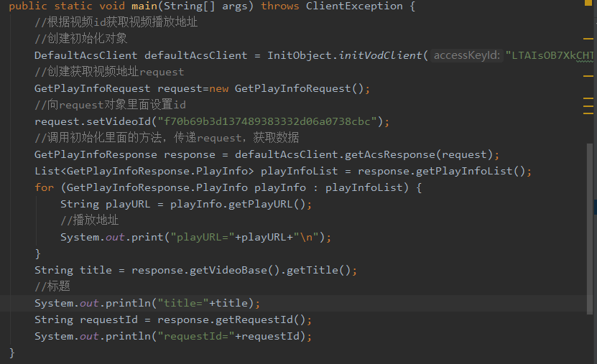
Task: Click the LTAI access key string
Action: (550, 55)
